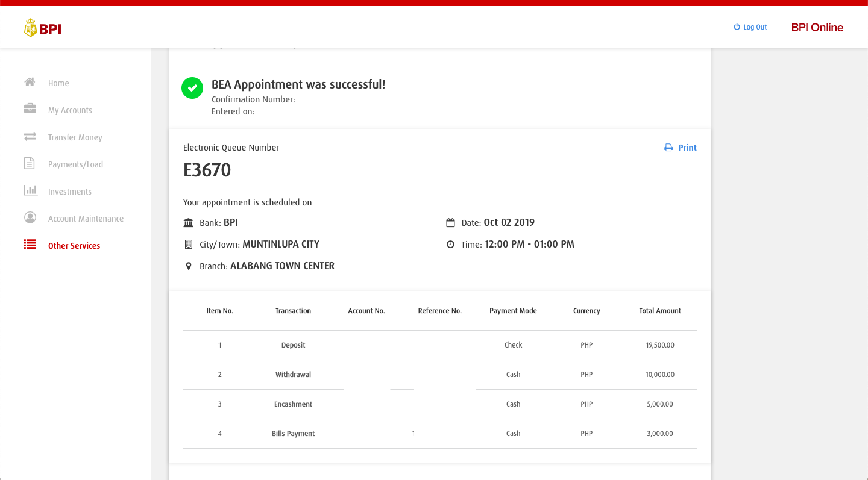Click the clock icon beside Time

450,245
